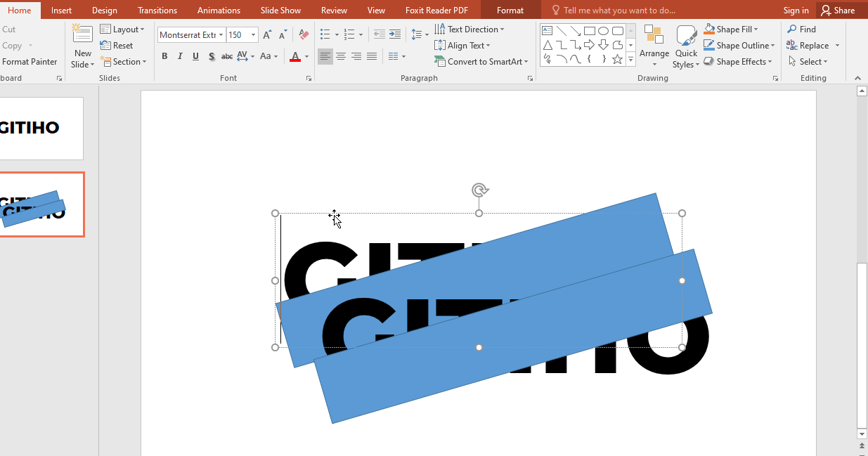The image size is (868, 456).
Task: Toggle italic formatting
Action: coord(179,56)
